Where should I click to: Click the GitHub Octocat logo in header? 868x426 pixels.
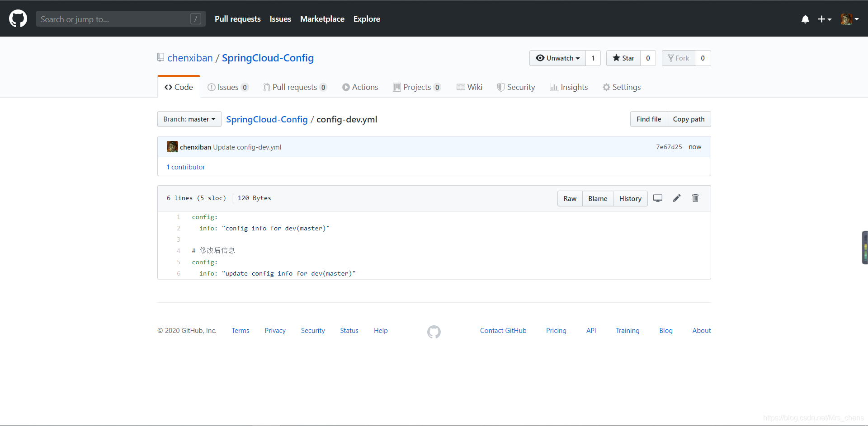pyautogui.click(x=18, y=19)
